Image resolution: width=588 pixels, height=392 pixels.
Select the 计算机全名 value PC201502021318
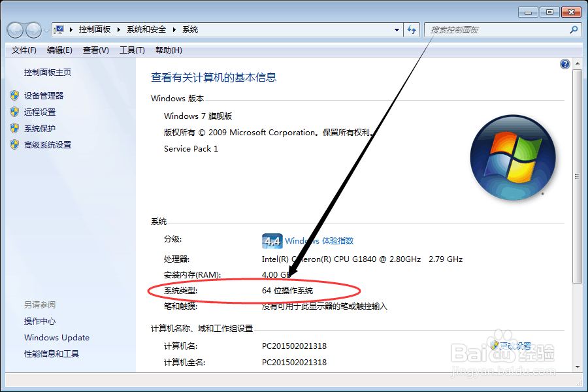(295, 363)
